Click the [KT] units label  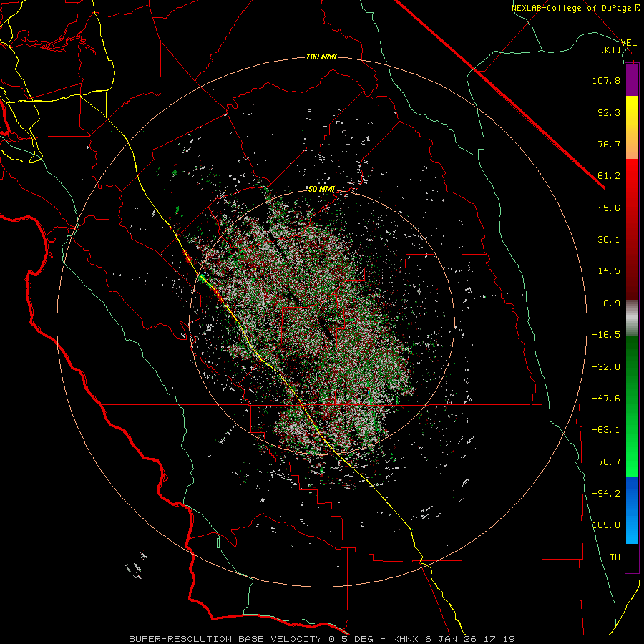pos(611,49)
